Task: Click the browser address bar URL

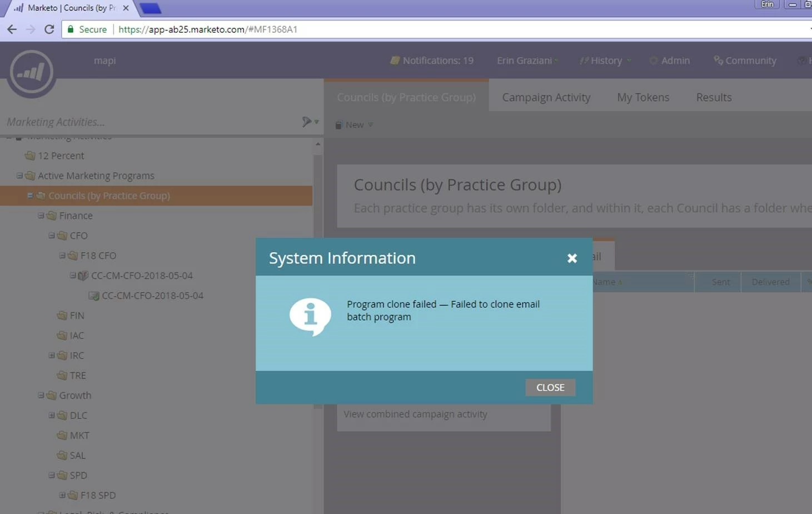Action: 208,29
